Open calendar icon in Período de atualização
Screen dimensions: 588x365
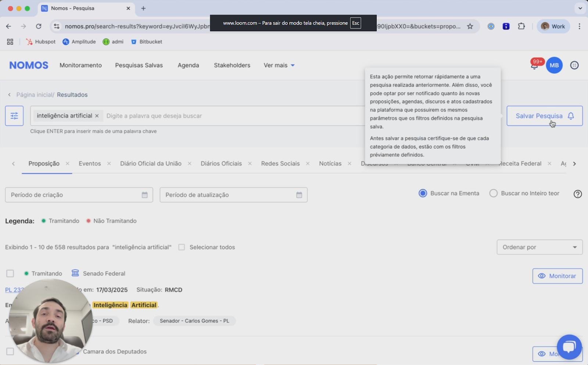[x=299, y=195]
